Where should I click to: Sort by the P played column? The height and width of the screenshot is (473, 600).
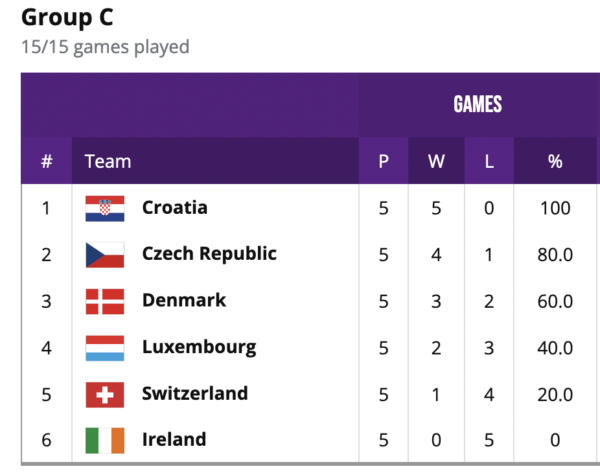[383, 161]
